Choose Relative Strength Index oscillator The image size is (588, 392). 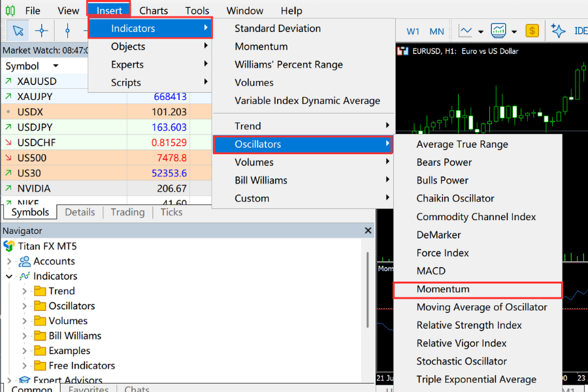pyautogui.click(x=478, y=325)
